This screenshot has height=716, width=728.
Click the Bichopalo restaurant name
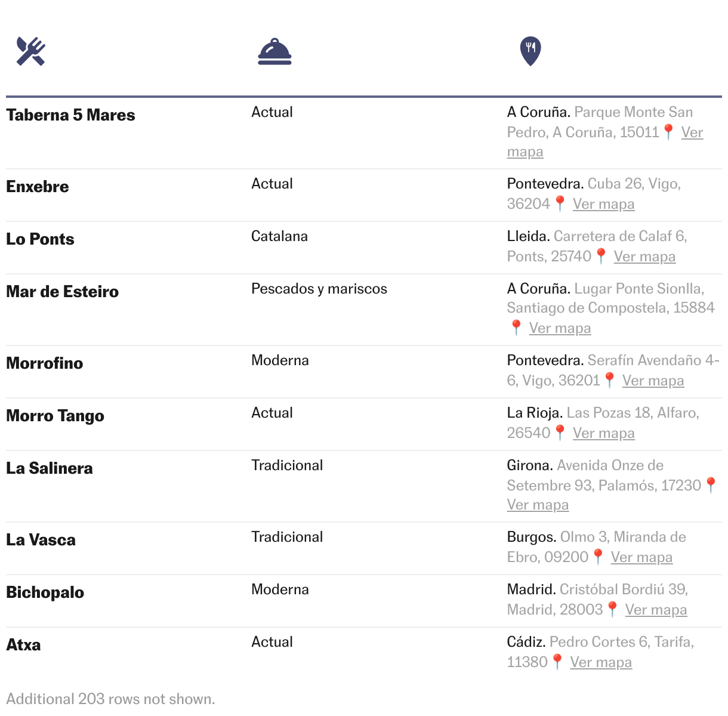coord(45,592)
